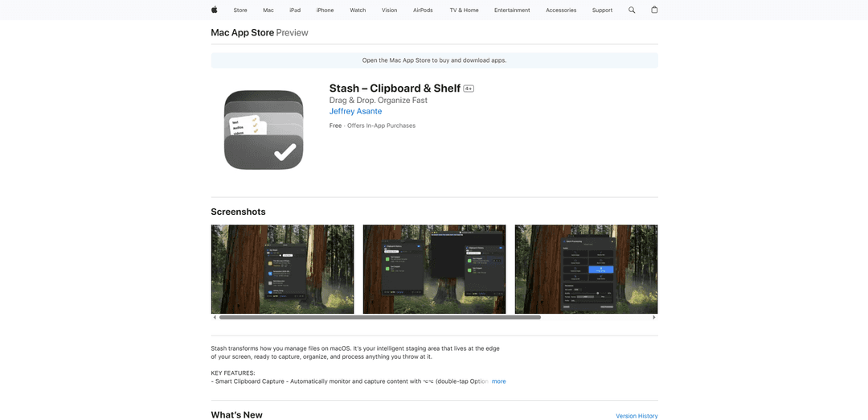This screenshot has width=868, height=420.
Task: Open the Mac menu
Action: 268,10
